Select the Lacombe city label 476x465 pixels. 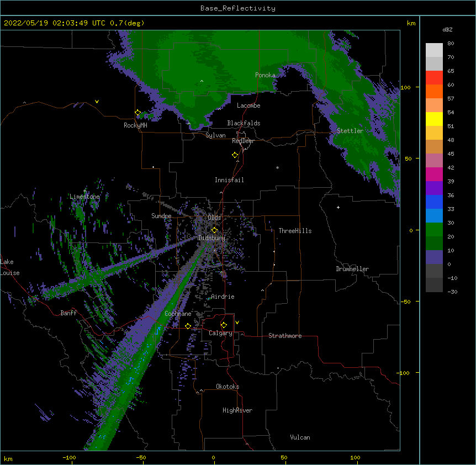coord(248,105)
